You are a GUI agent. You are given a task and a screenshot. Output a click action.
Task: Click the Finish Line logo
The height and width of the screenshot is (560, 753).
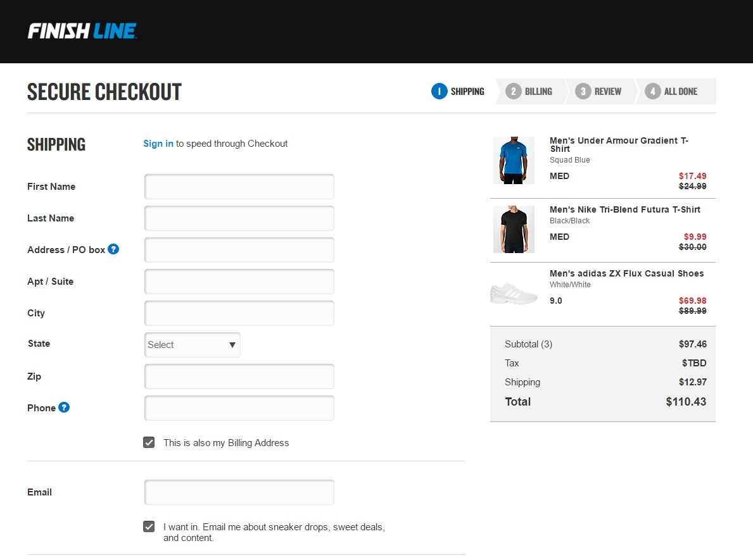(x=82, y=31)
